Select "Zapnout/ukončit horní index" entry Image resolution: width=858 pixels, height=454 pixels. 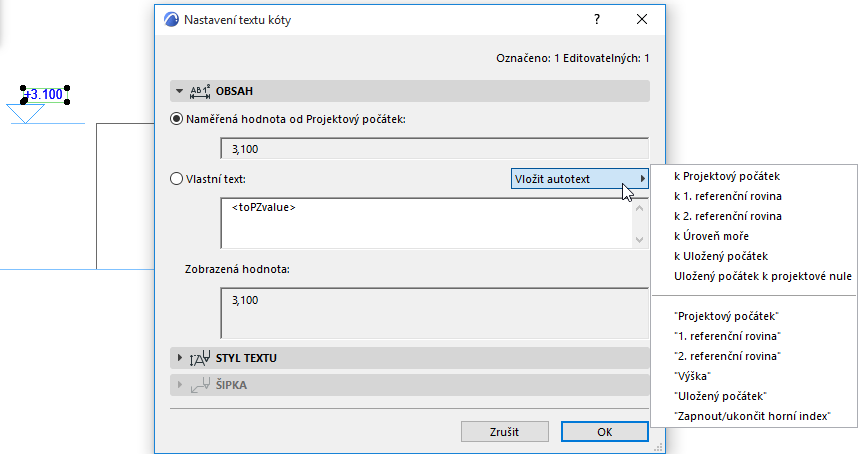click(752, 416)
